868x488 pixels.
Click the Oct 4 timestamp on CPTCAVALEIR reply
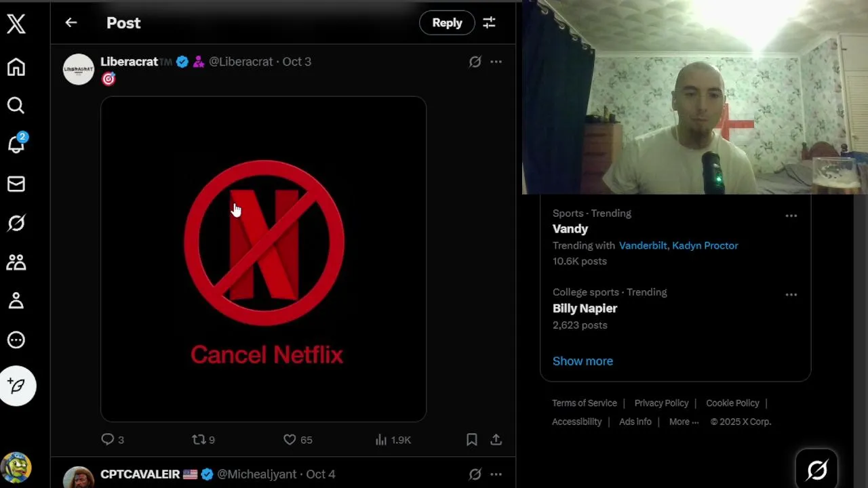[x=321, y=474]
